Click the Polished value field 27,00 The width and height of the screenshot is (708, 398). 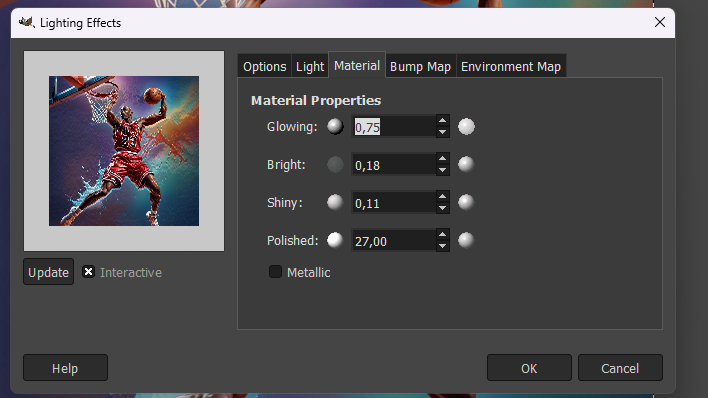coord(394,240)
